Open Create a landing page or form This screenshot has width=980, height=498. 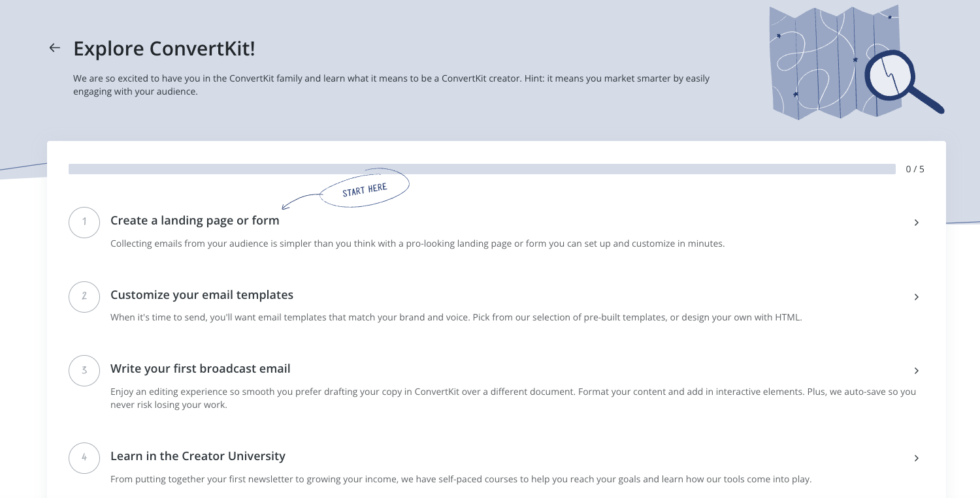coord(195,221)
